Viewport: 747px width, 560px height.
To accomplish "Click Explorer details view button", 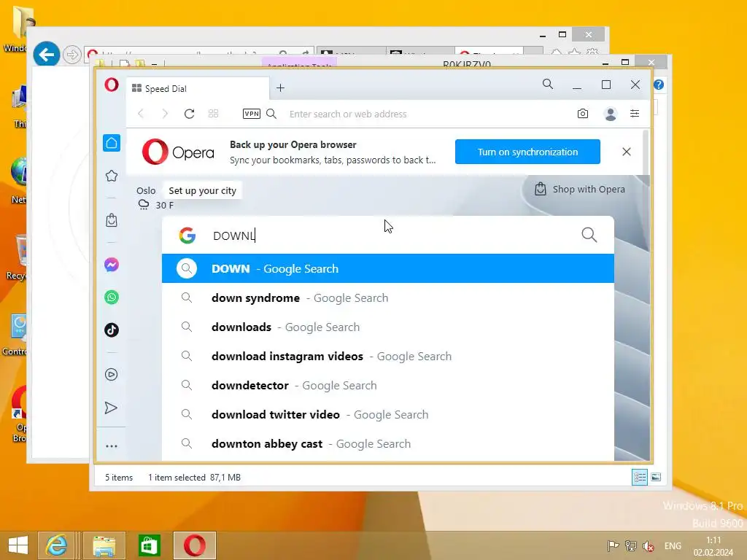I will click(639, 477).
